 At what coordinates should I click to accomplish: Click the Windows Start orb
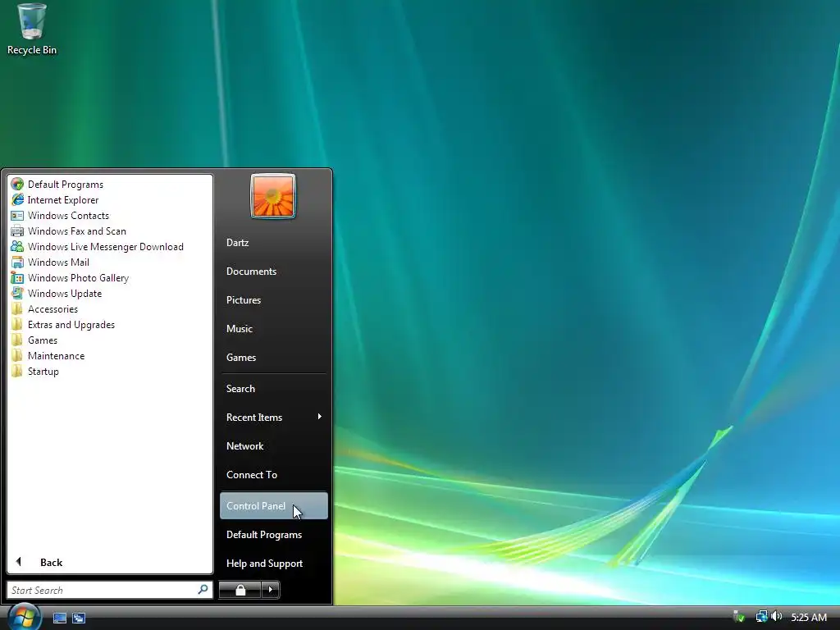24,617
